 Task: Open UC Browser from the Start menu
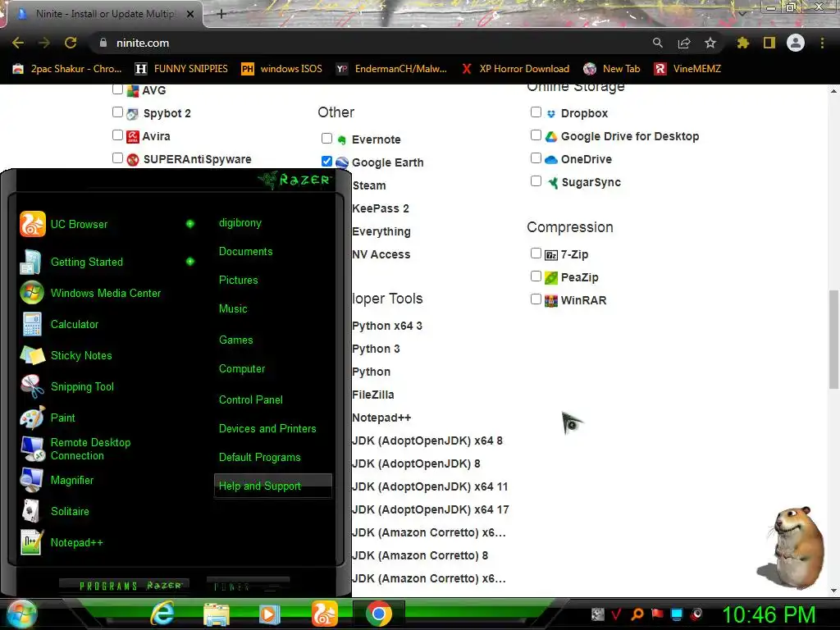(64, 224)
